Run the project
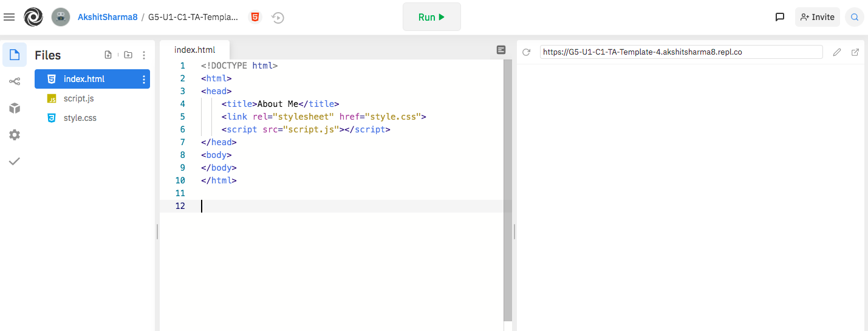The image size is (868, 331). (432, 17)
